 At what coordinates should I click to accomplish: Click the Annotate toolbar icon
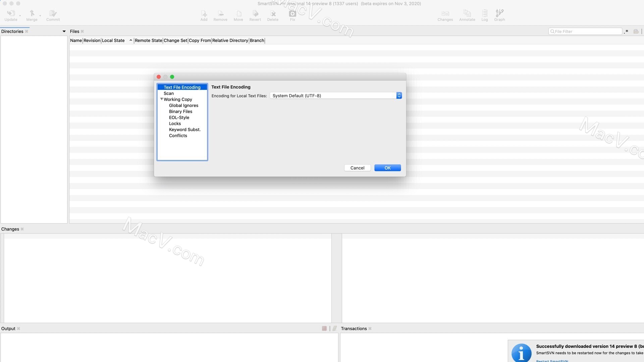(x=467, y=15)
